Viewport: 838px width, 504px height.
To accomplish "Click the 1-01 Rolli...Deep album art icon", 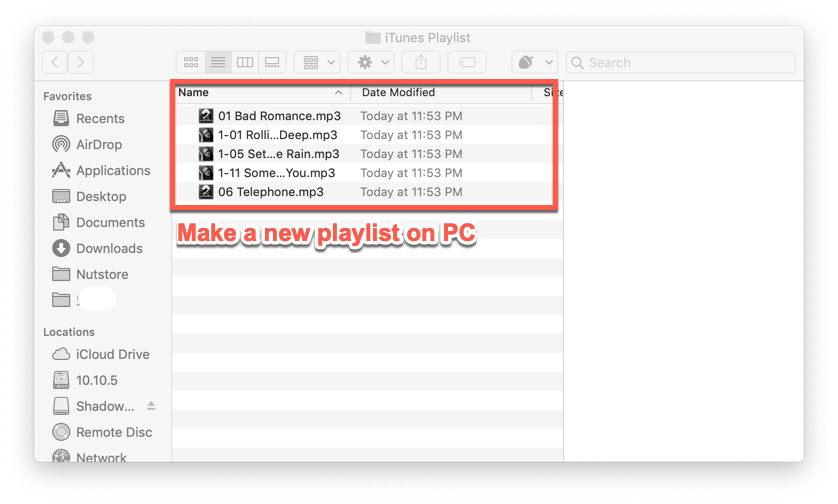I will [206, 135].
